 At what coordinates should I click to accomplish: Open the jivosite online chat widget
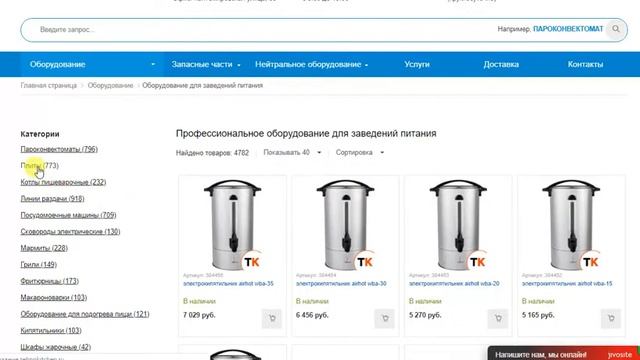click(x=563, y=354)
